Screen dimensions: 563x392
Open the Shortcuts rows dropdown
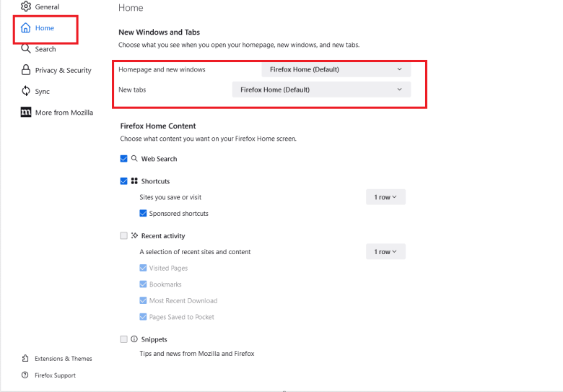[385, 197]
